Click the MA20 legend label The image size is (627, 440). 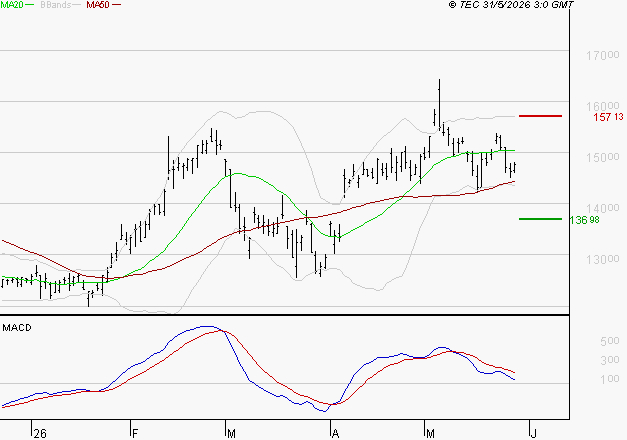(x=12, y=5)
